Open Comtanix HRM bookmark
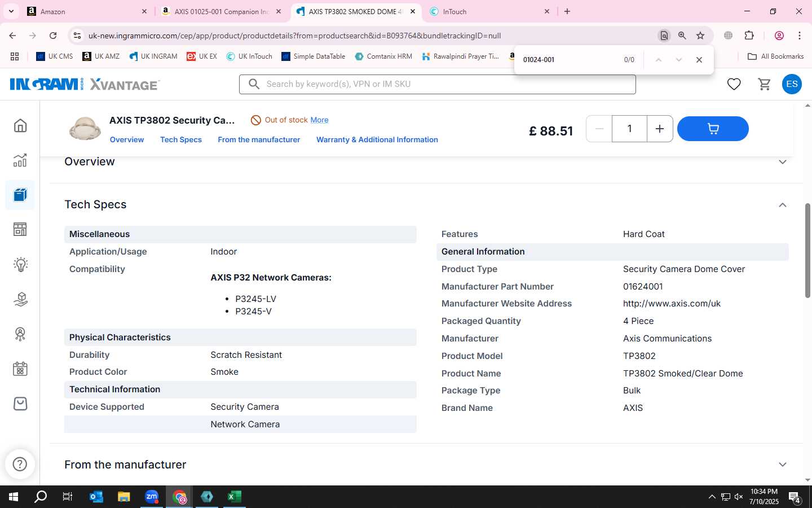 (x=383, y=56)
